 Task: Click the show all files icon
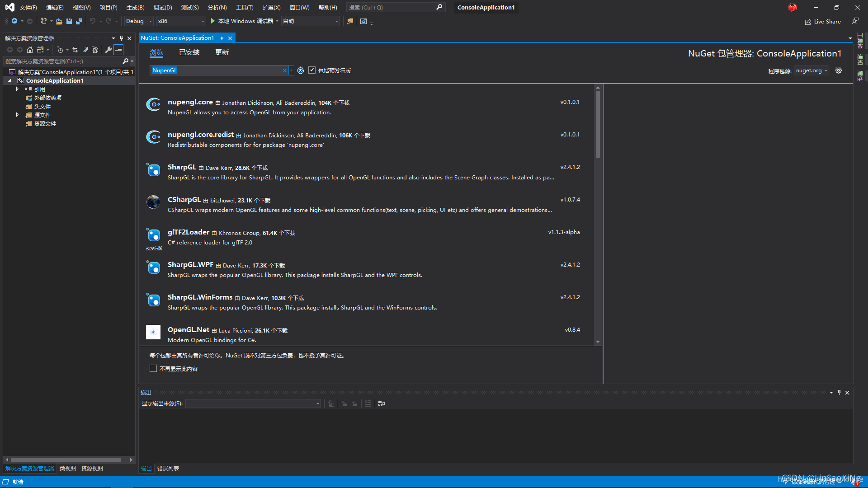[x=95, y=50]
